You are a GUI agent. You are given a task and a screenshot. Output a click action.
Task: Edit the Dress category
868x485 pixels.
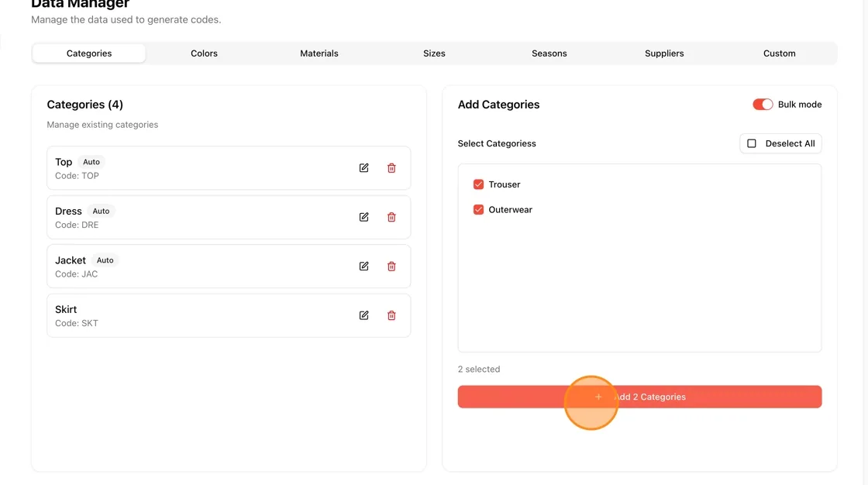pyautogui.click(x=363, y=217)
